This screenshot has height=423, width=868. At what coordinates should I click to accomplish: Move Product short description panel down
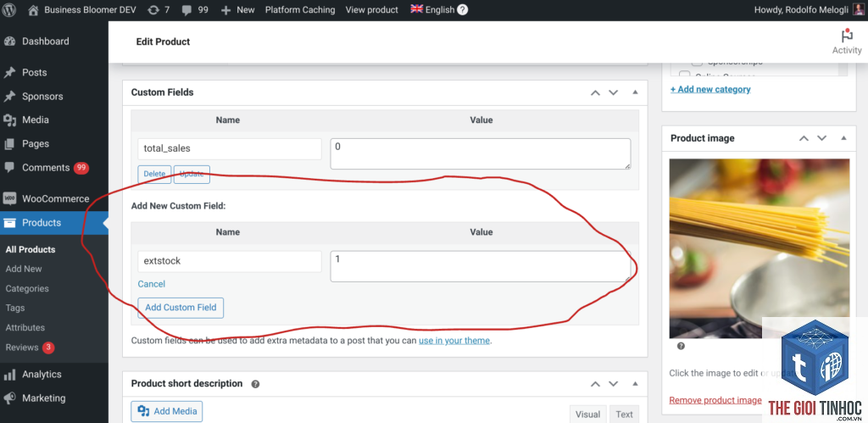click(x=614, y=384)
